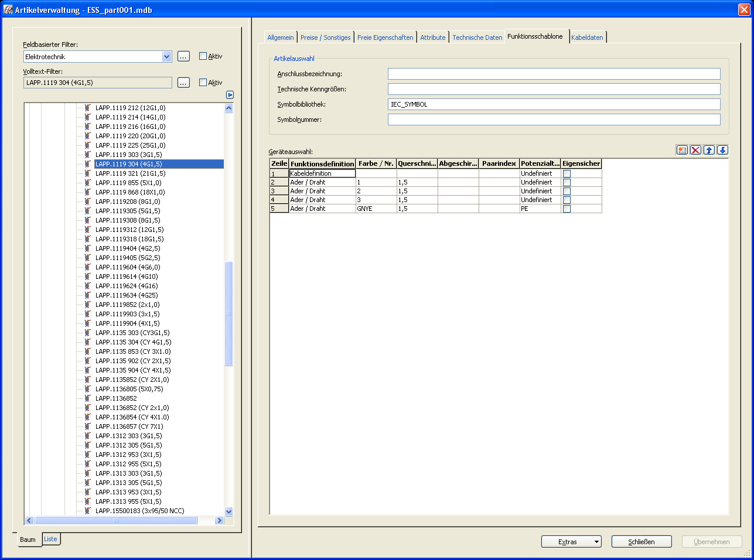The image size is (754, 560).
Task: Click tree scrollbar down arrow
Action: point(228,511)
